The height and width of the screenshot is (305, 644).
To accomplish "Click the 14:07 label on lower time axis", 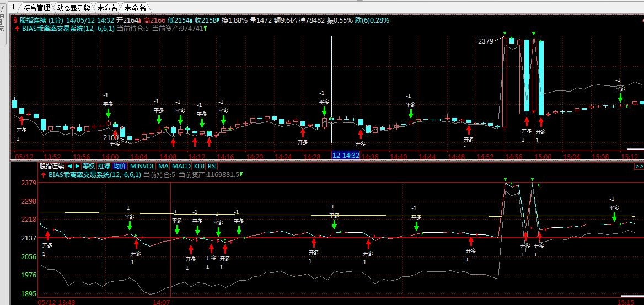I will click(x=162, y=302).
